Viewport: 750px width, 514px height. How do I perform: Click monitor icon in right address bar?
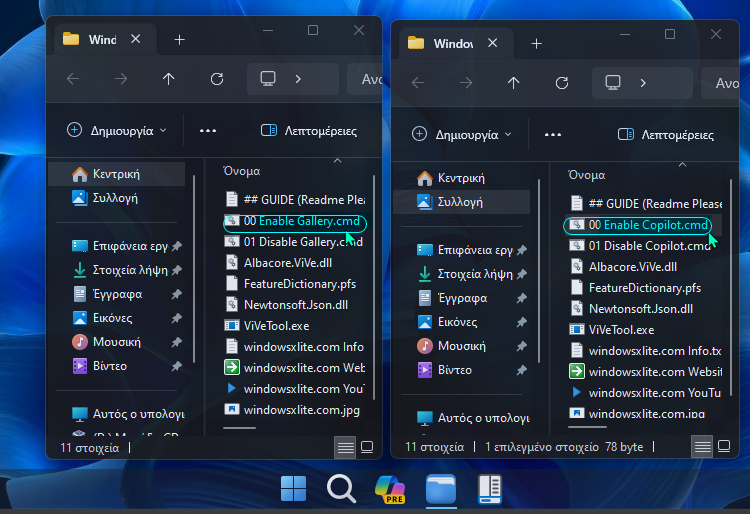(x=613, y=83)
